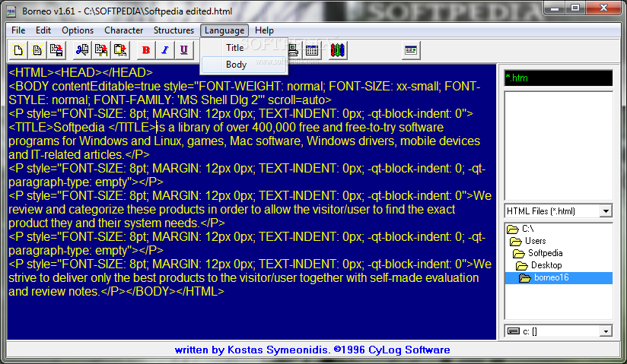
Task: Open the File menu
Action: click(18, 30)
